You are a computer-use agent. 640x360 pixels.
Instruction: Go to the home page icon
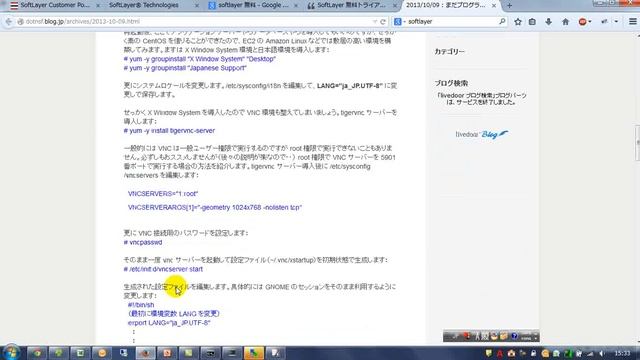click(565, 22)
